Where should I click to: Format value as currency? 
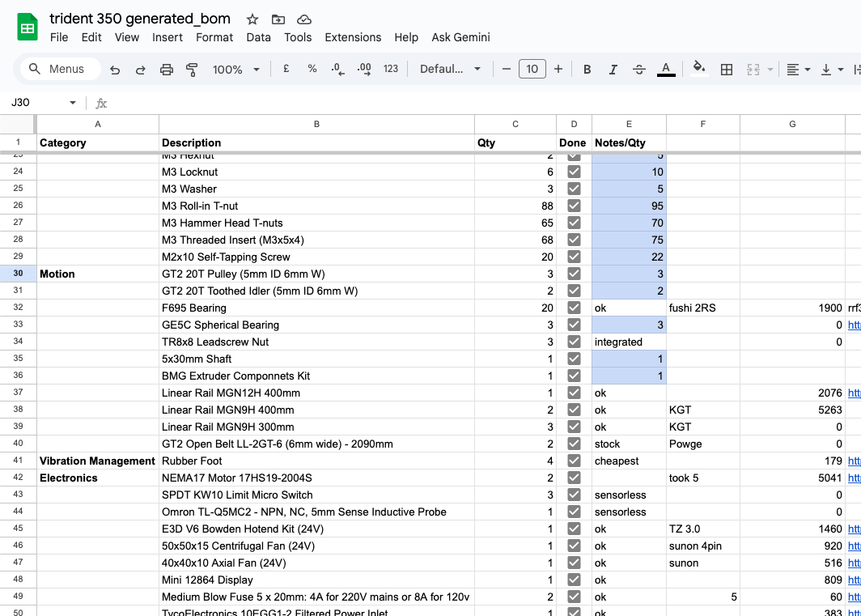286,69
